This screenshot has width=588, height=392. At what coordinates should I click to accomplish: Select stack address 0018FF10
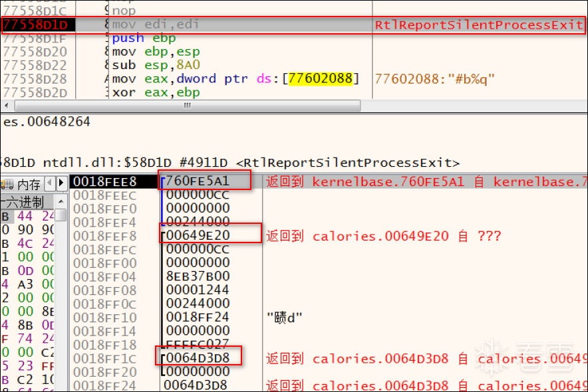[x=105, y=318]
